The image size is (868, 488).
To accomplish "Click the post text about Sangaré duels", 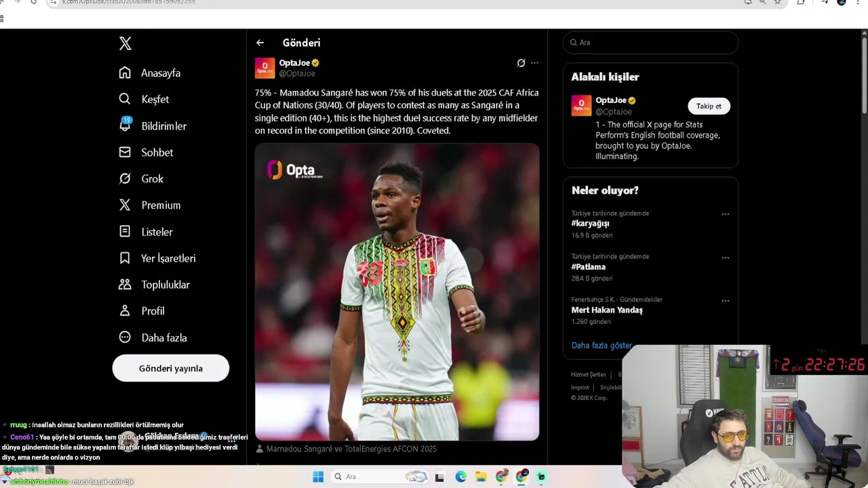I will [397, 111].
